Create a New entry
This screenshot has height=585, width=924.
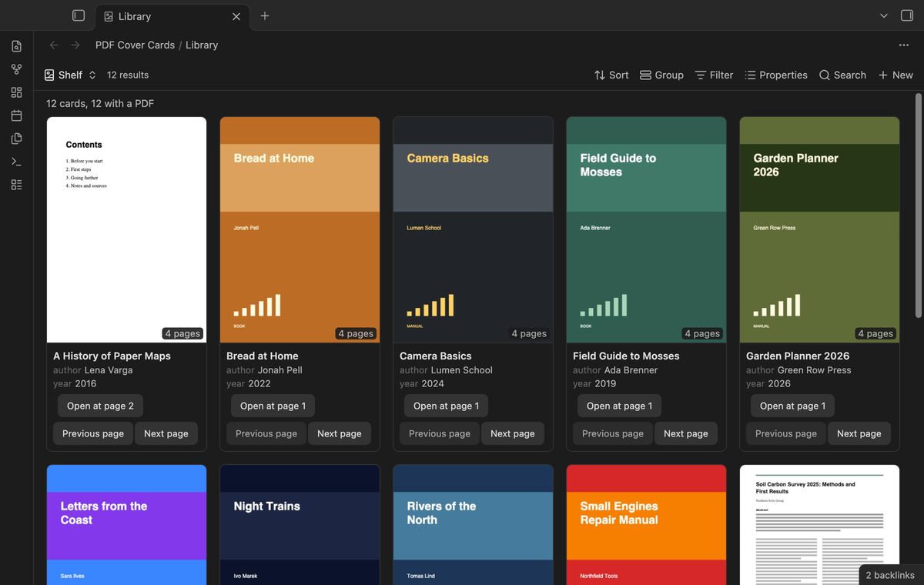pyautogui.click(x=896, y=75)
